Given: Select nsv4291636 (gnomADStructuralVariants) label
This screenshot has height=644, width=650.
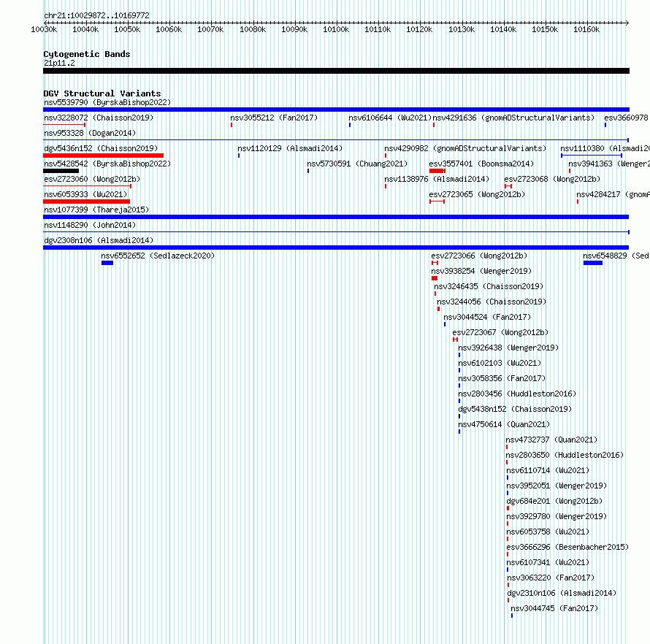Looking at the screenshot, I should click(x=513, y=118).
